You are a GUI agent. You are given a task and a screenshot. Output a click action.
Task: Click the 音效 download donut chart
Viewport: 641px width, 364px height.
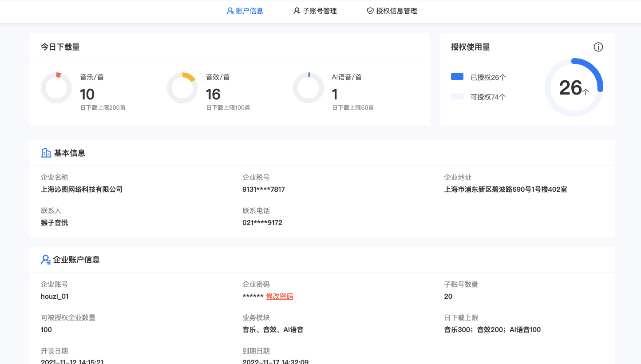(x=182, y=88)
